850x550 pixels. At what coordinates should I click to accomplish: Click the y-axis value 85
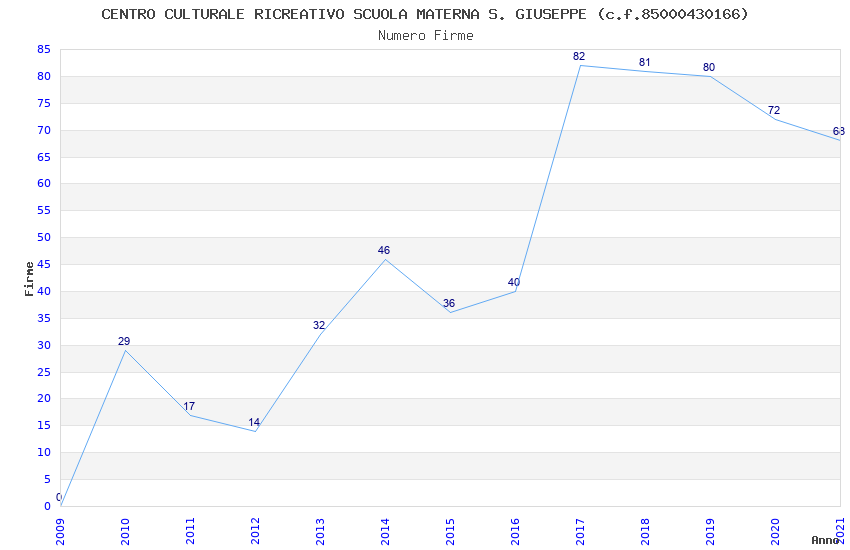pyautogui.click(x=44, y=50)
